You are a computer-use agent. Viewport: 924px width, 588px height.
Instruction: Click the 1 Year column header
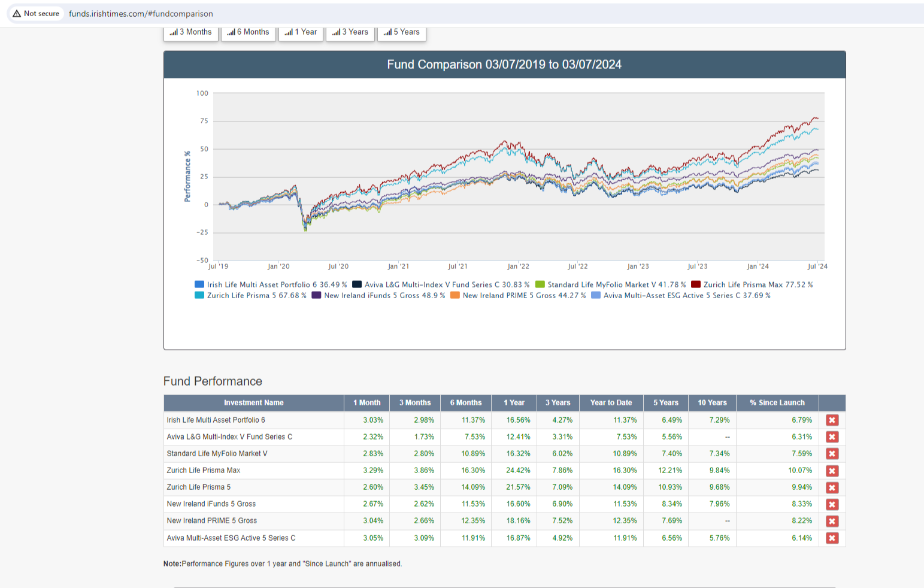tap(514, 403)
